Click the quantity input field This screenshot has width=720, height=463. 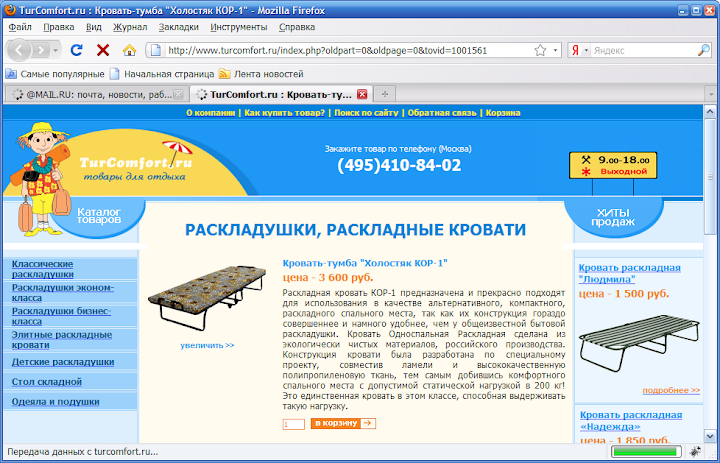(294, 424)
